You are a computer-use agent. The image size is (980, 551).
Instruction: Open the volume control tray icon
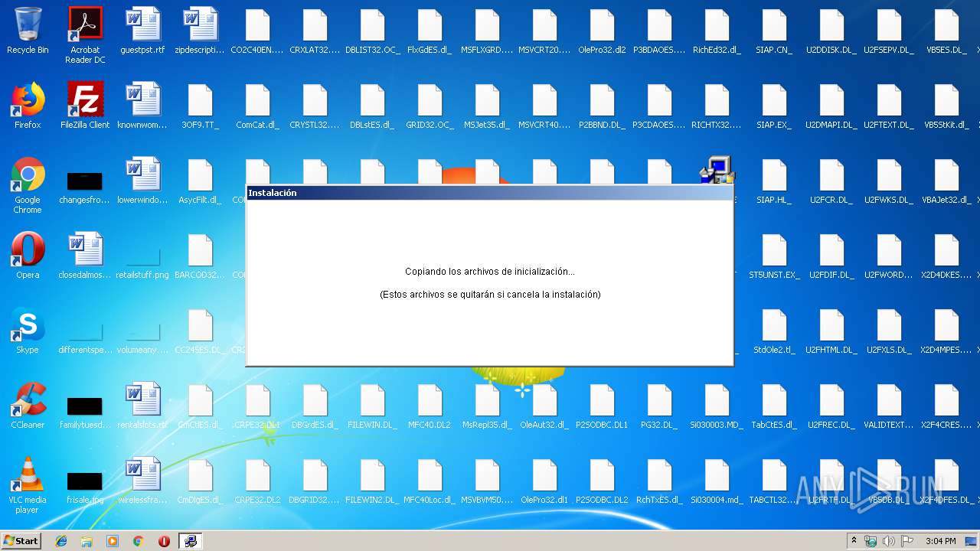point(888,541)
